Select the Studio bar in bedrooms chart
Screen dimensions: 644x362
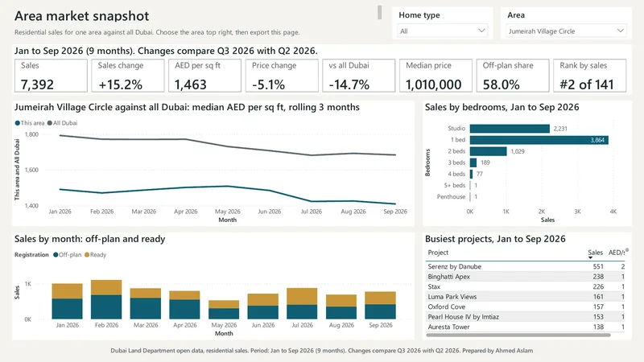pos(510,129)
